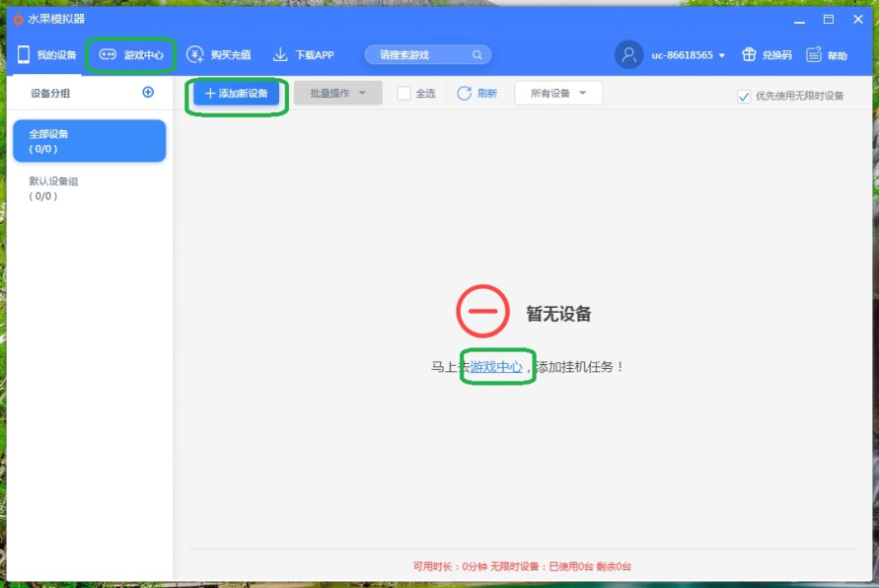879x588 pixels.
Task: Click the 设备分组 heading
Action: click(x=50, y=93)
